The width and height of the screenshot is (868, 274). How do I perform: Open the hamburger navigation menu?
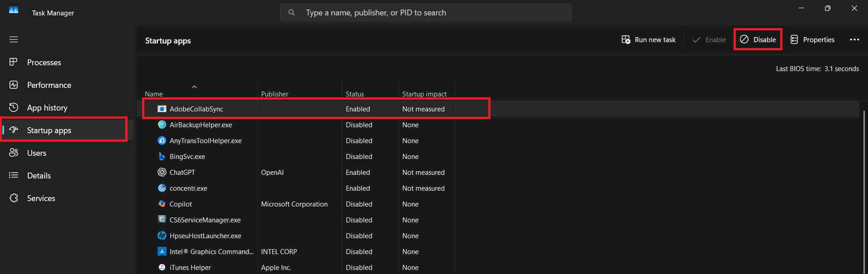point(14,39)
